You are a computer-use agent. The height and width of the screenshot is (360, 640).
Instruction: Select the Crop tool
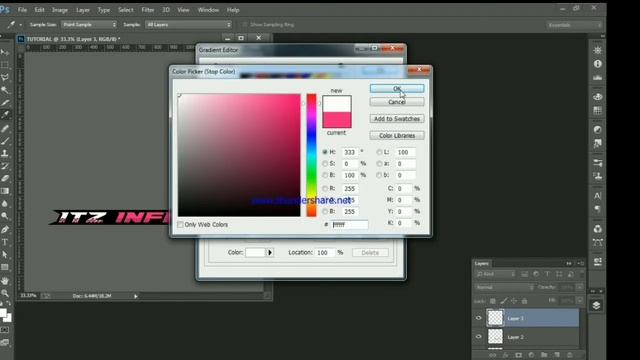[x=4, y=103]
